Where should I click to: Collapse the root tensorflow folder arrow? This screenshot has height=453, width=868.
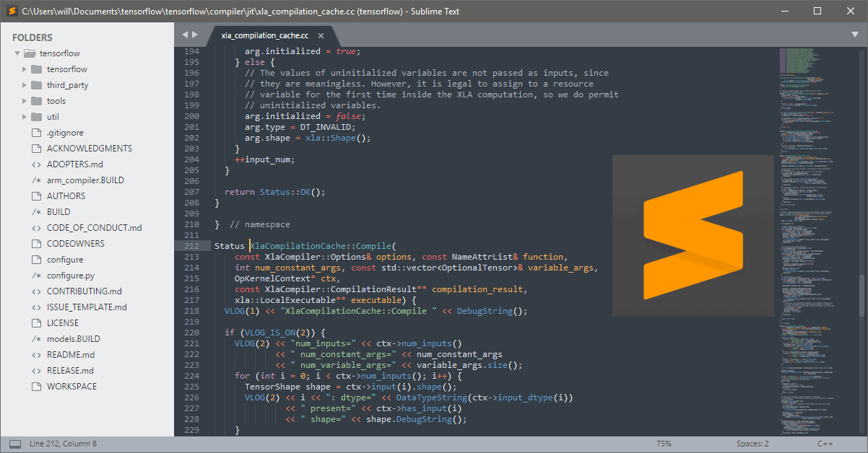tap(17, 53)
